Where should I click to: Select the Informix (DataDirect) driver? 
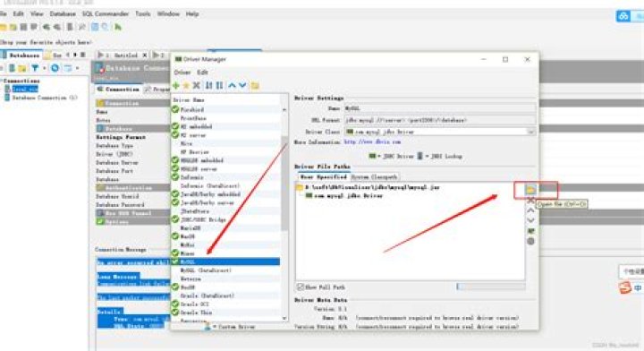click(x=210, y=185)
